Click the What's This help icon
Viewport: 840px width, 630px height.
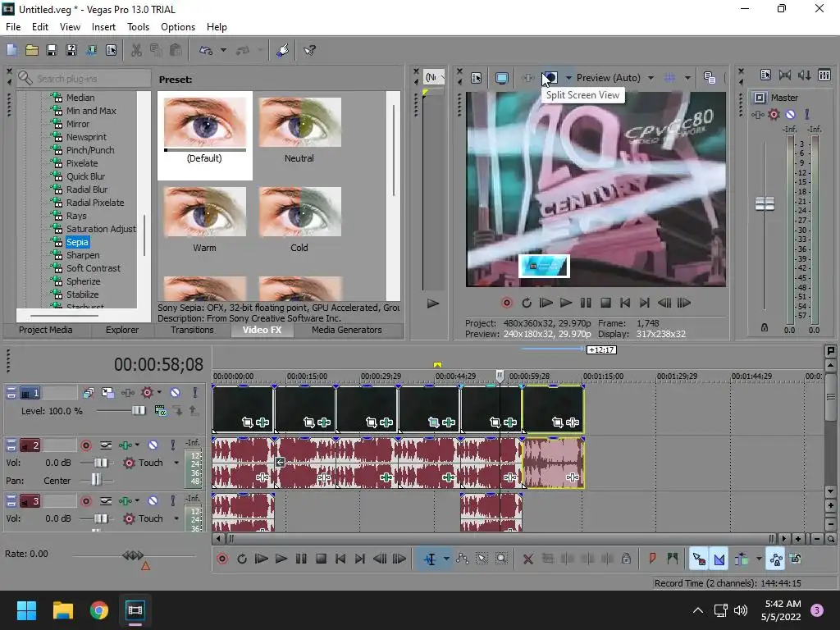309,50
